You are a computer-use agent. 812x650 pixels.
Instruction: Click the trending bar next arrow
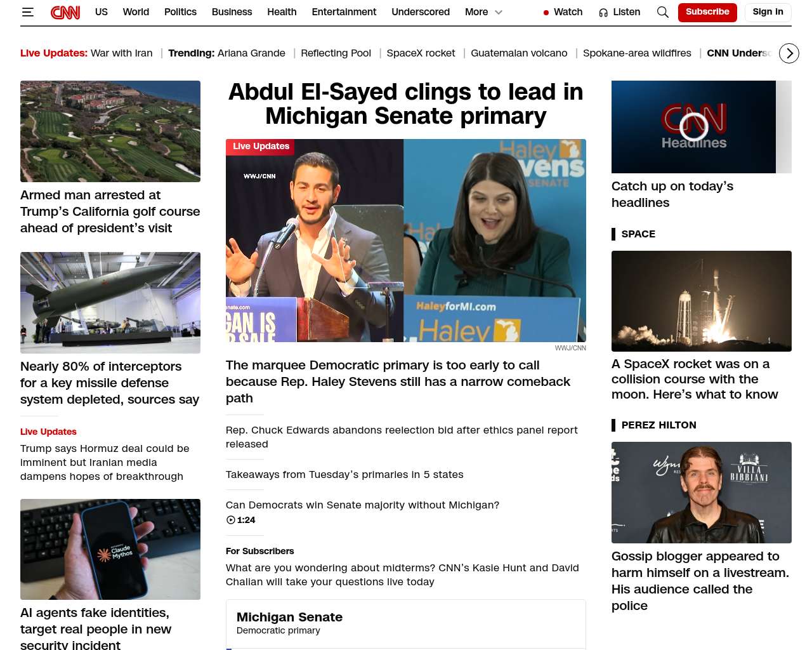789,53
